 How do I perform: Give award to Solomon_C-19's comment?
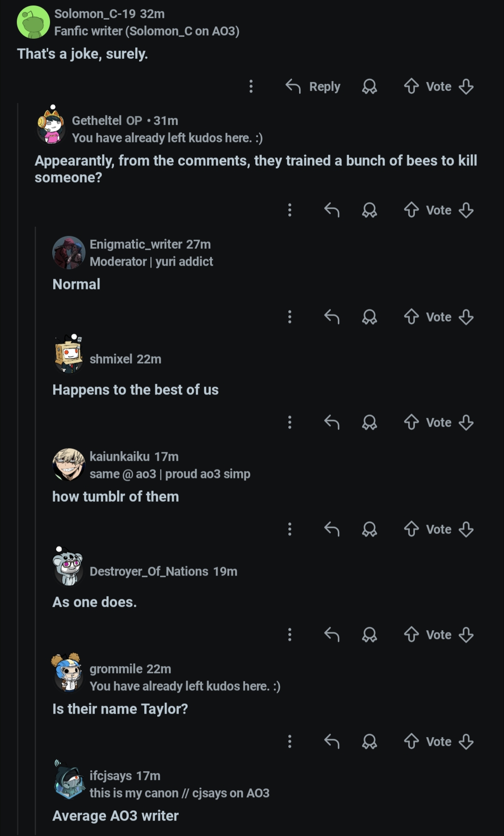coord(369,86)
